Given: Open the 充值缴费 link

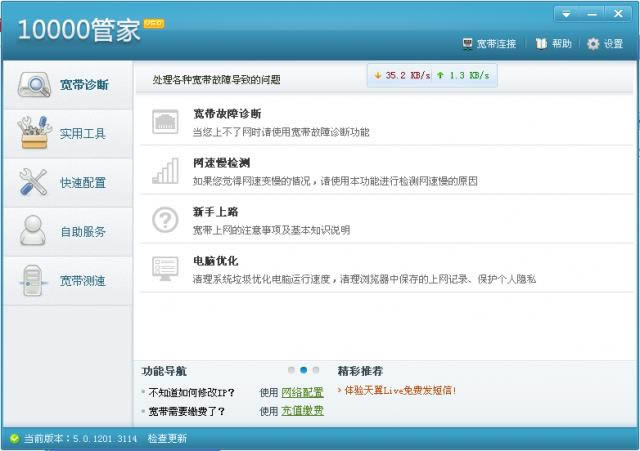Looking at the screenshot, I should (x=302, y=411).
